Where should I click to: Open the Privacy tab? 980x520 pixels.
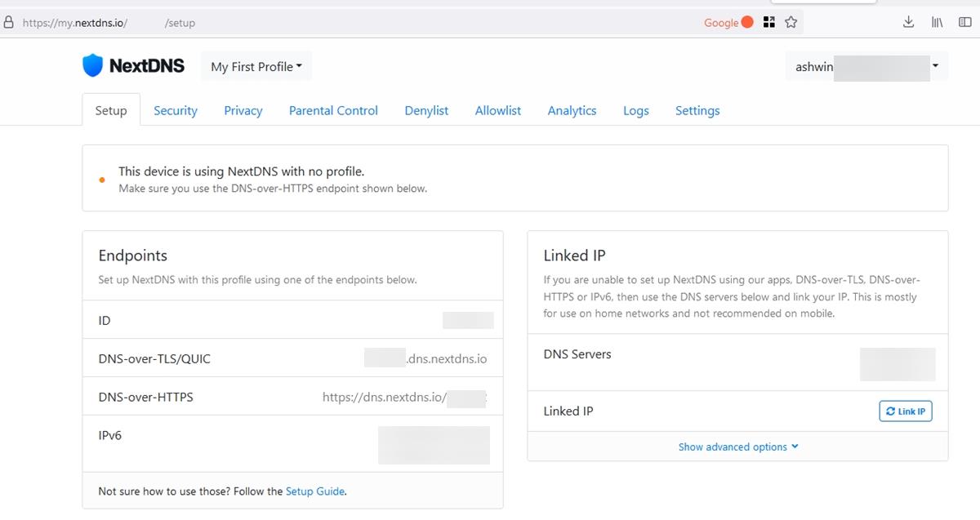click(243, 110)
